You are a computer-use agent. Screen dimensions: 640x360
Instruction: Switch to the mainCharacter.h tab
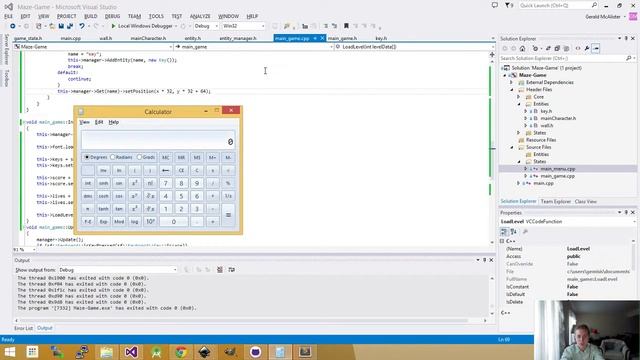148,38
